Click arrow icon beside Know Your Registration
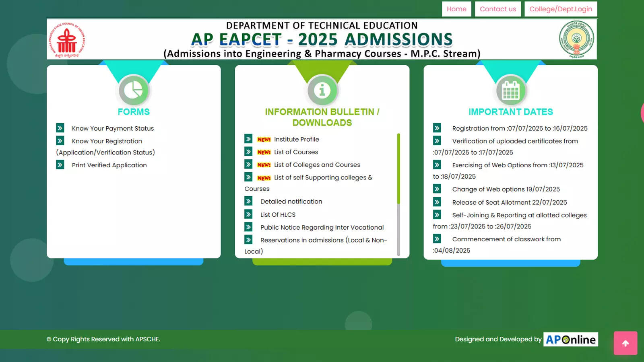Viewport: 644px width, 362px height. pyautogui.click(x=60, y=141)
